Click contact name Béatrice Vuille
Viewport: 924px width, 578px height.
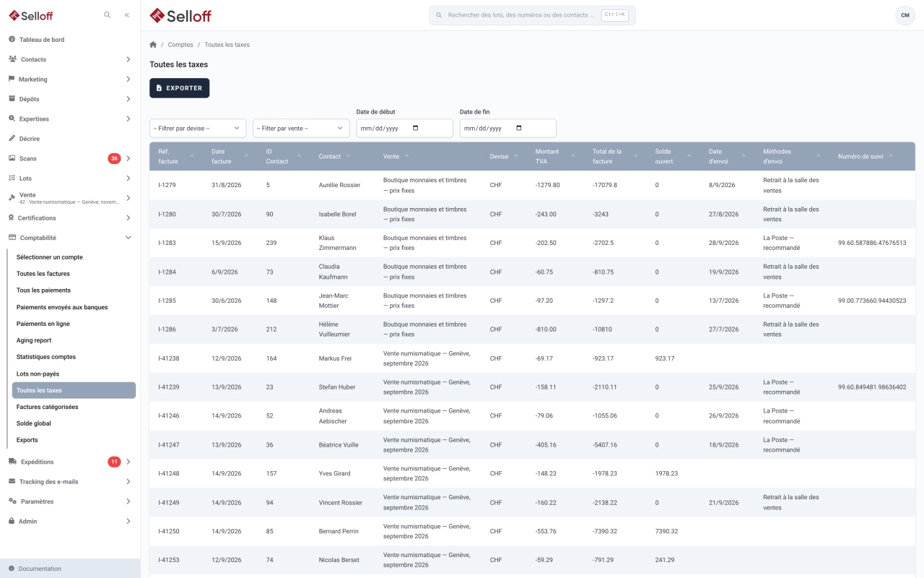pos(339,445)
